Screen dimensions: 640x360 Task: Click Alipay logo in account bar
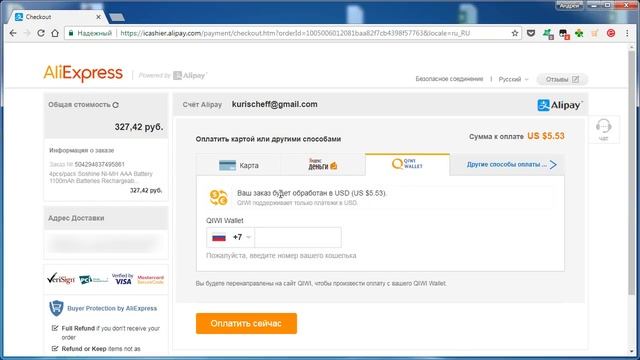(x=560, y=105)
